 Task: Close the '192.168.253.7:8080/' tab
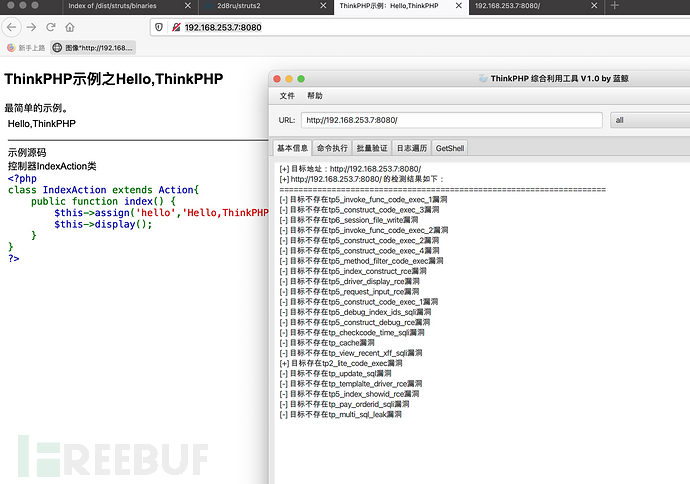point(594,6)
